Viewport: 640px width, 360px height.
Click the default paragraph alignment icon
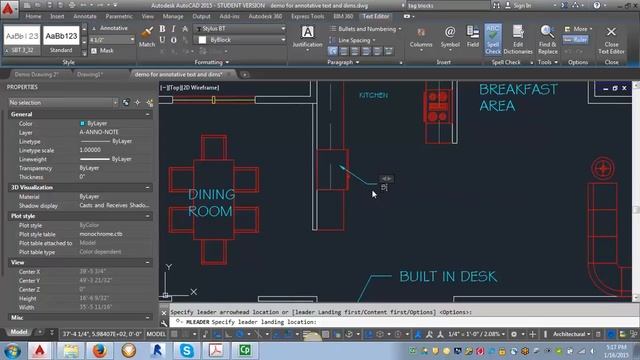point(333,51)
